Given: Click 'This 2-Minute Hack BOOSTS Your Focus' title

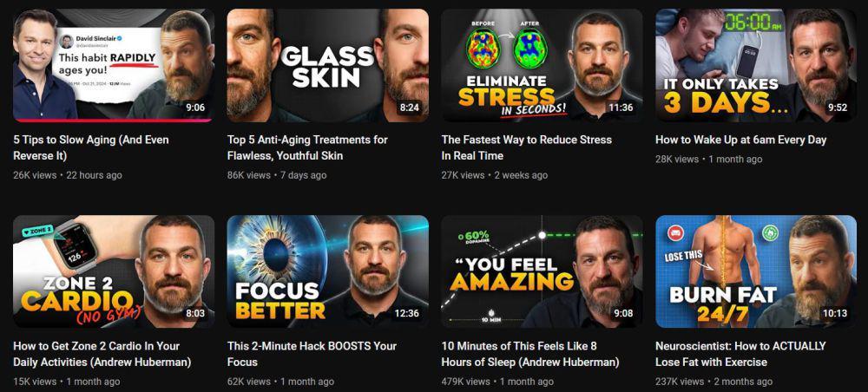Looking at the screenshot, I should coord(312,354).
